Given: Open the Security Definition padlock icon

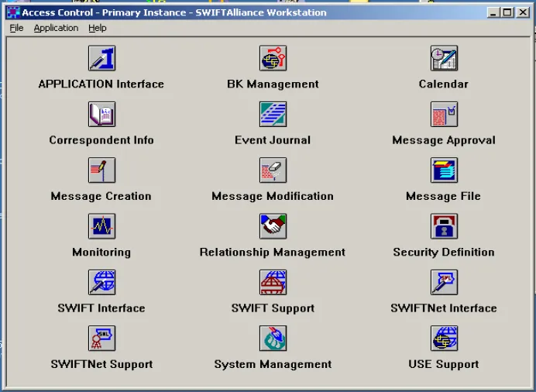Looking at the screenshot, I should click(444, 226).
